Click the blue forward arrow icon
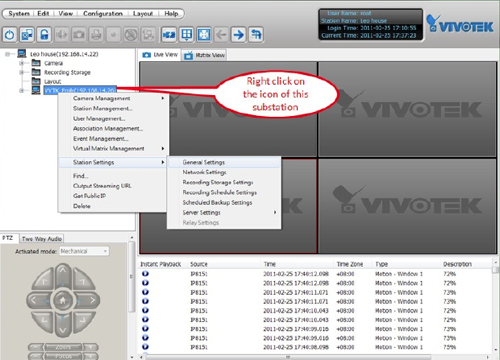This screenshot has width=500, height=360. (x=239, y=34)
